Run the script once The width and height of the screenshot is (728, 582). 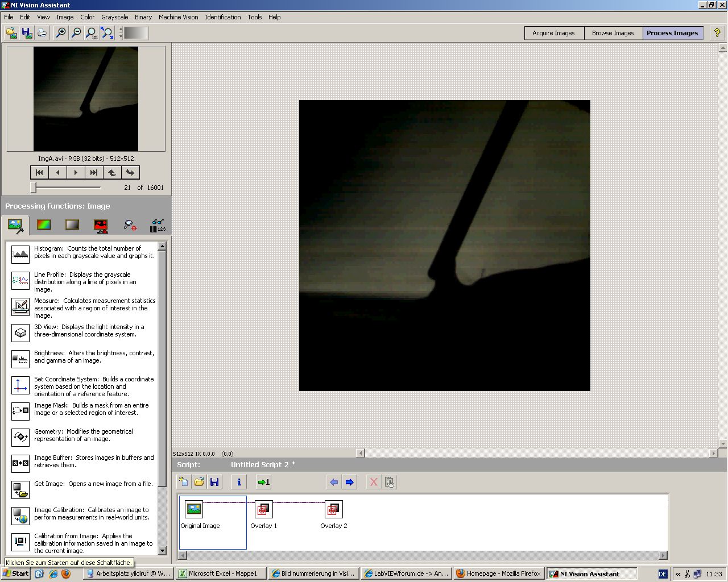(263, 482)
